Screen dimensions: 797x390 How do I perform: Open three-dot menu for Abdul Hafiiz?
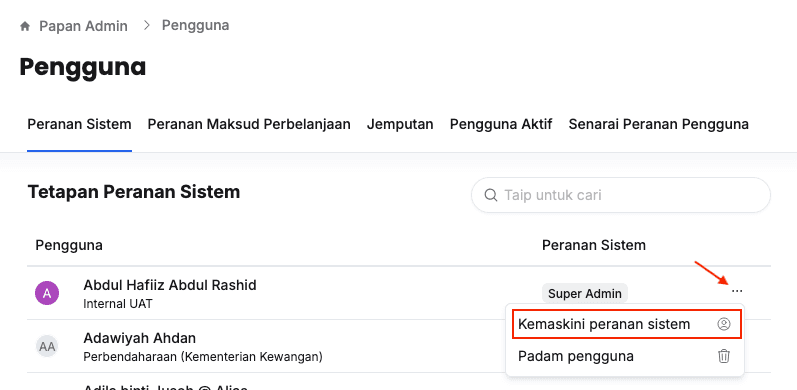pos(737,291)
